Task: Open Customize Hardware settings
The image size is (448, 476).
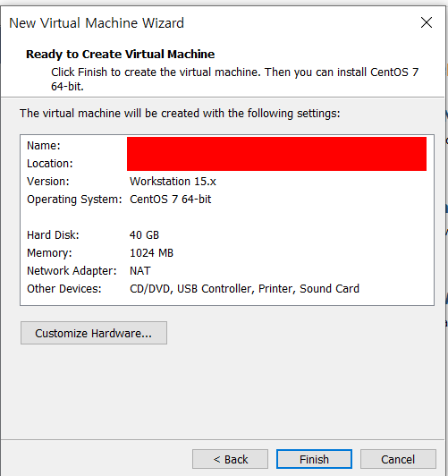Action: click(x=94, y=333)
